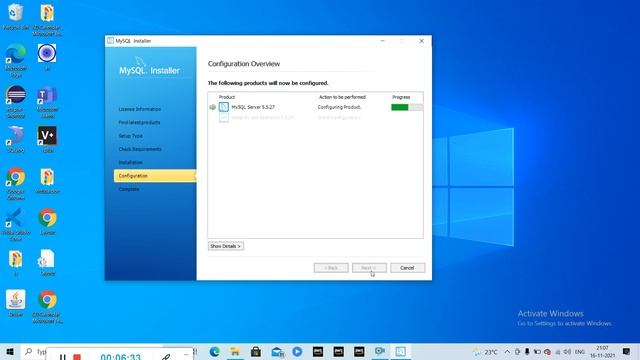640x360 pixels.
Task: Open the Windows Start menu
Action: [10, 351]
